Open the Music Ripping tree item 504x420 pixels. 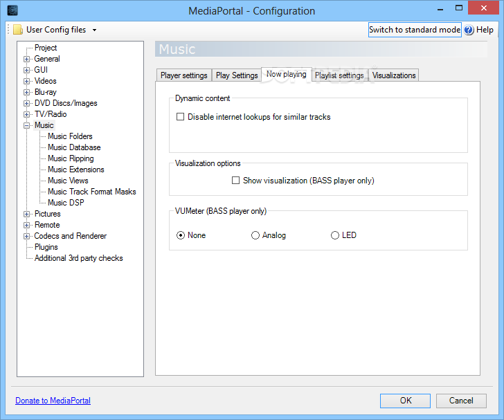click(71, 158)
